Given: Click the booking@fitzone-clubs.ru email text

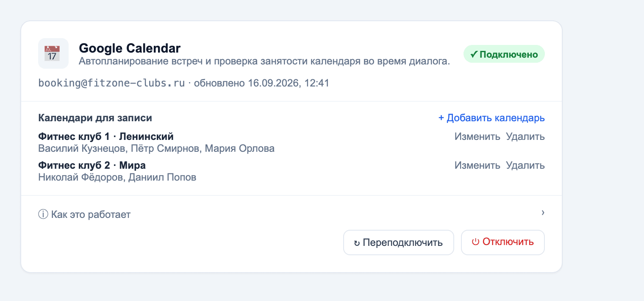Looking at the screenshot, I should 112,83.
